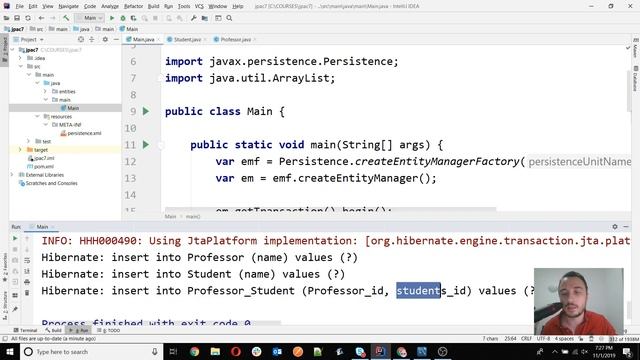
Task: Pin the Run tab with pin icon
Action: [15, 309]
